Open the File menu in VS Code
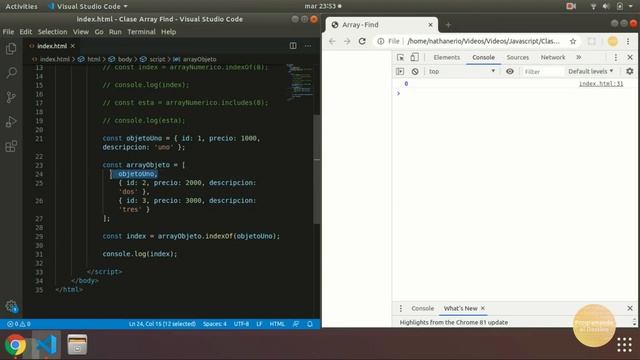Image resolution: width=640 pixels, height=360 pixels. pyautogui.click(x=8, y=32)
